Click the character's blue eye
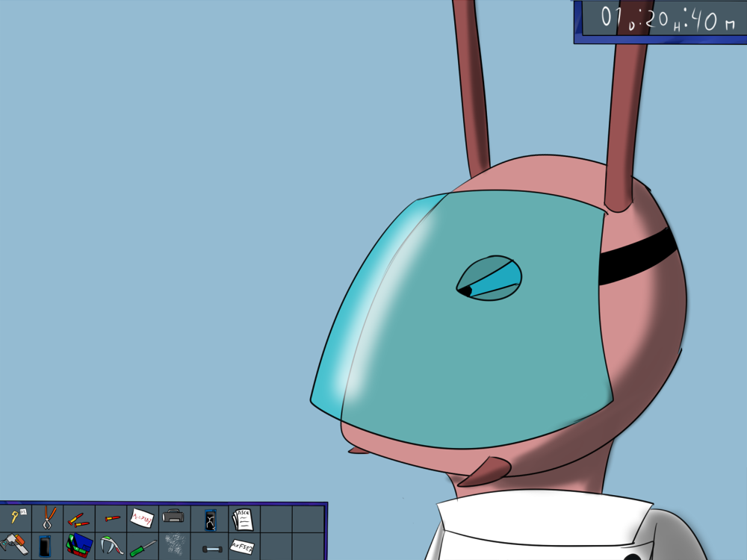Viewport: 747px width, 560px height. pyautogui.click(x=490, y=279)
